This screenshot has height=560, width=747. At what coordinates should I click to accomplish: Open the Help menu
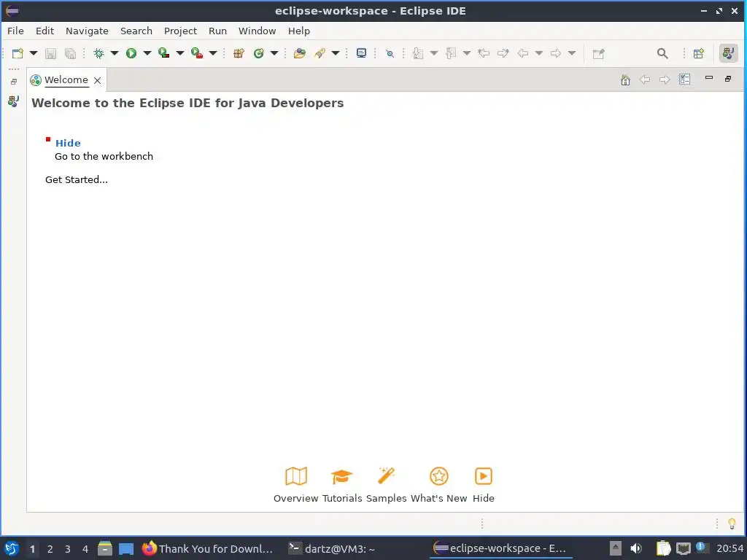click(x=298, y=31)
